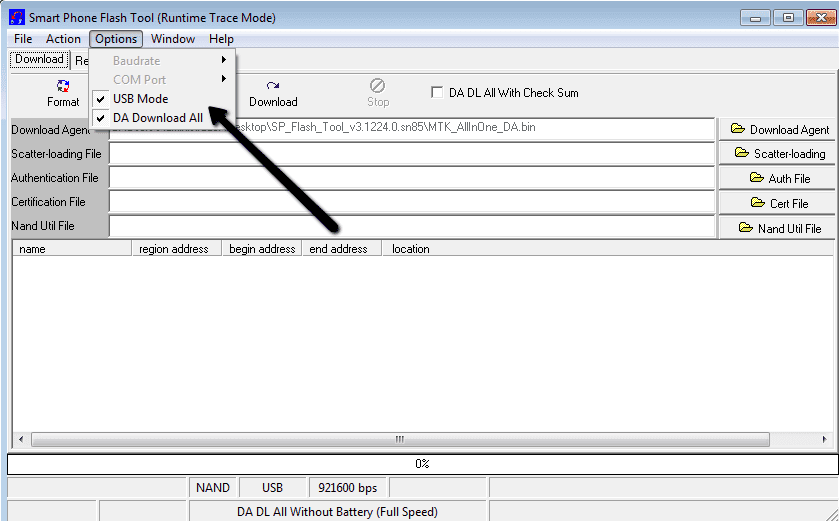Click the 'Scatter-loading File' field label

[x=56, y=154]
